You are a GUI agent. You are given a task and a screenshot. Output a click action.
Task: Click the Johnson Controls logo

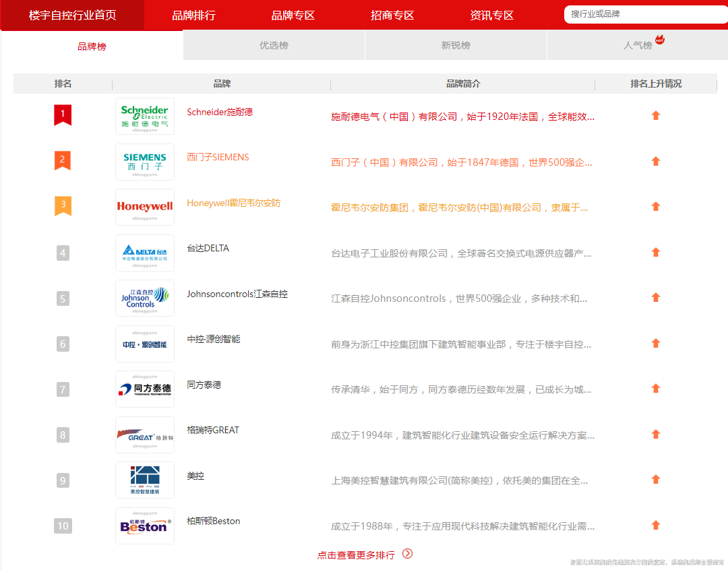click(x=144, y=298)
